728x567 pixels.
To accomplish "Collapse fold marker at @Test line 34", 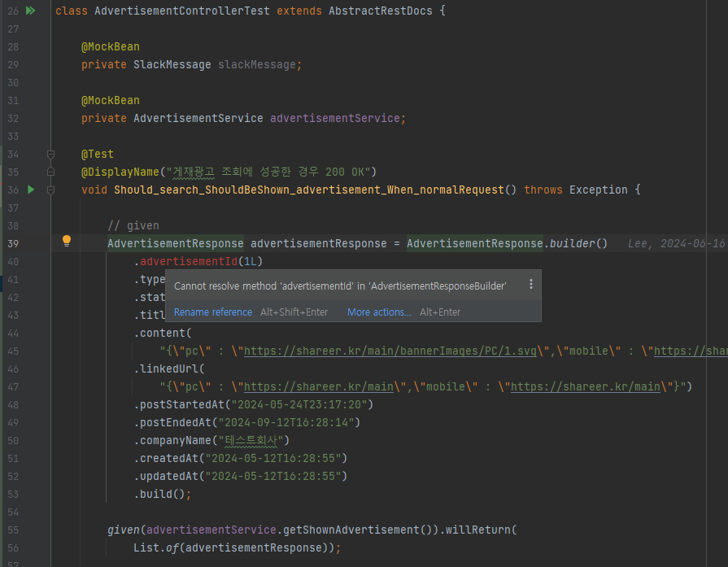I will (x=50, y=154).
